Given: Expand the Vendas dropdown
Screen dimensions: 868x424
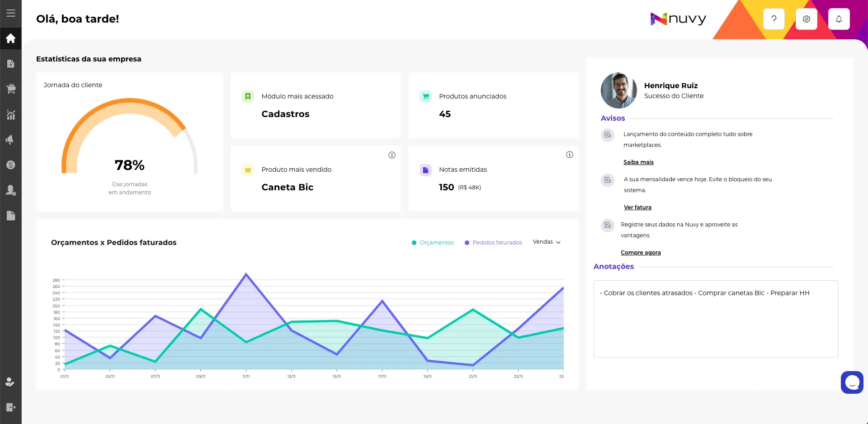Looking at the screenshot, I should pos(547,242).
